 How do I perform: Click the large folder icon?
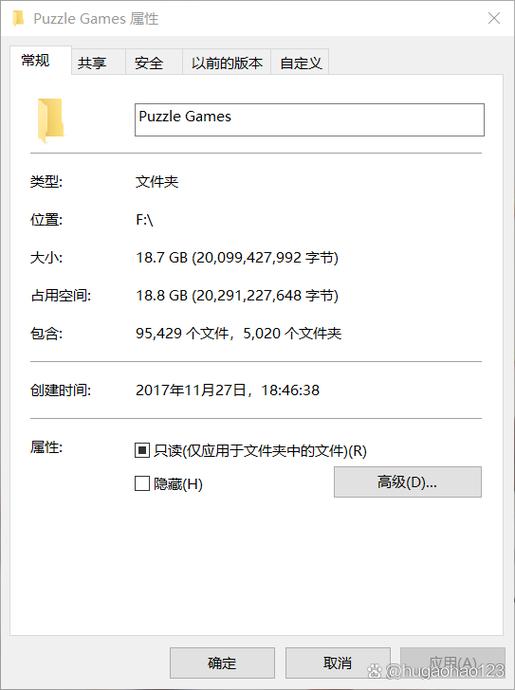(51, 120)
